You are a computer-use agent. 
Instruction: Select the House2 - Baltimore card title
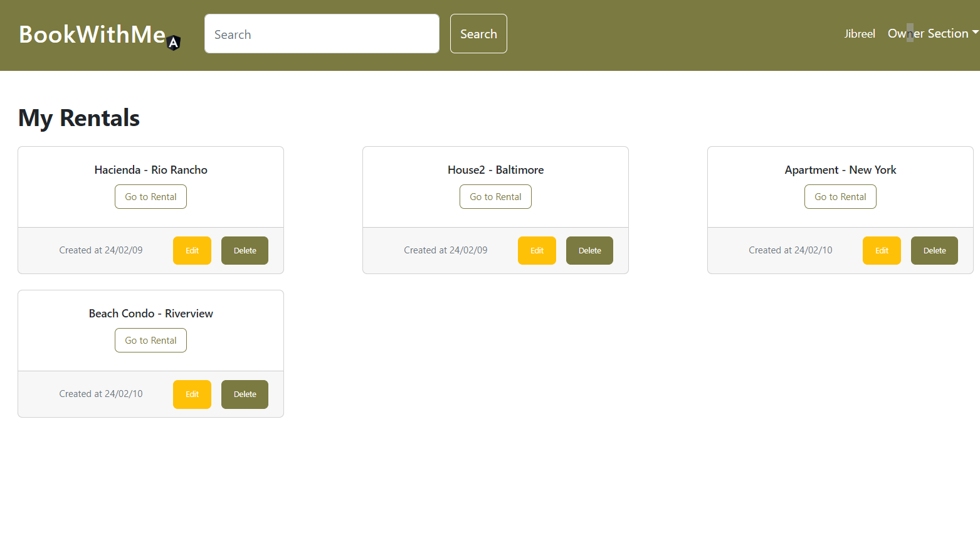pyautogui.click(x=495, y=170)
